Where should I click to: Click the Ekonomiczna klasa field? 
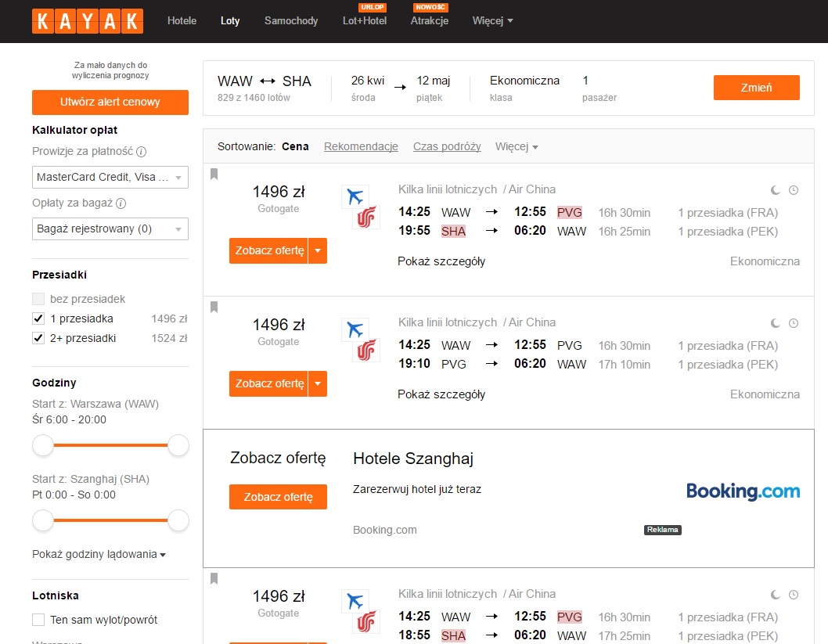(x=524, y=88)
